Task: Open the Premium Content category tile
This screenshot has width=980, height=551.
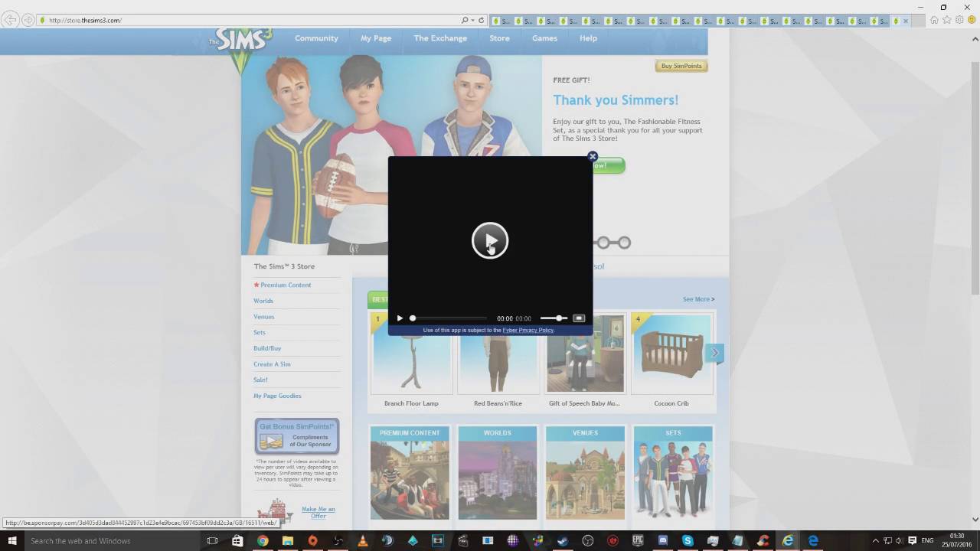Action: [410, 473]
